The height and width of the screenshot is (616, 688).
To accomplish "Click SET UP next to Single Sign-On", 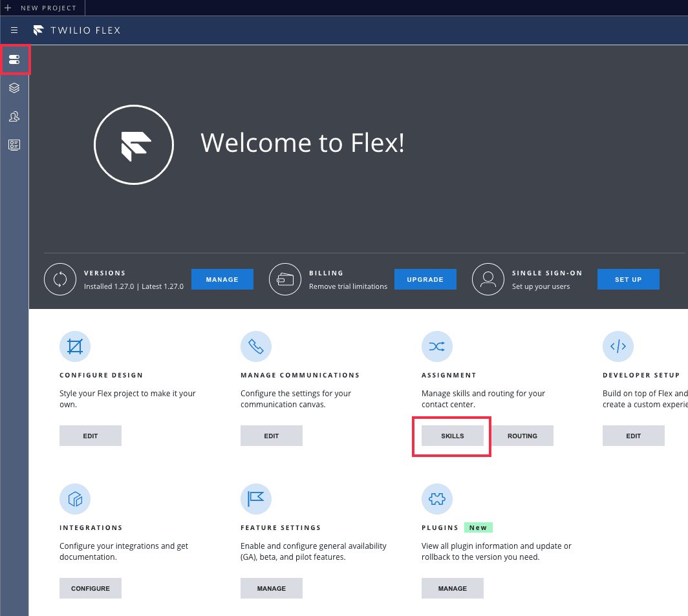I will 628,279.
